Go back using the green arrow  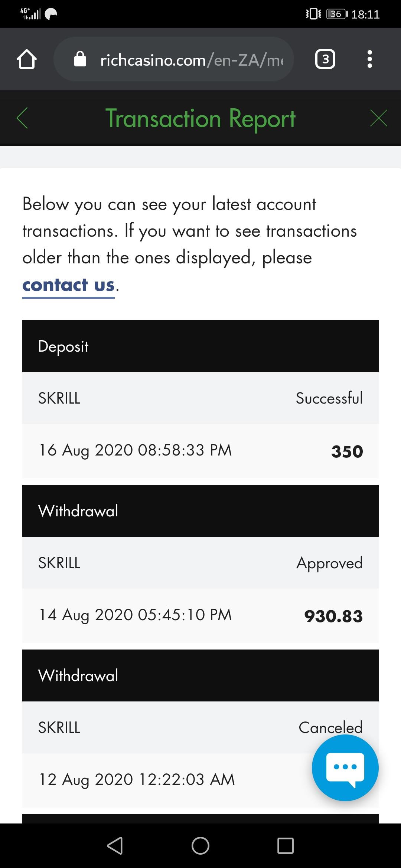click(x=23, y=118)
